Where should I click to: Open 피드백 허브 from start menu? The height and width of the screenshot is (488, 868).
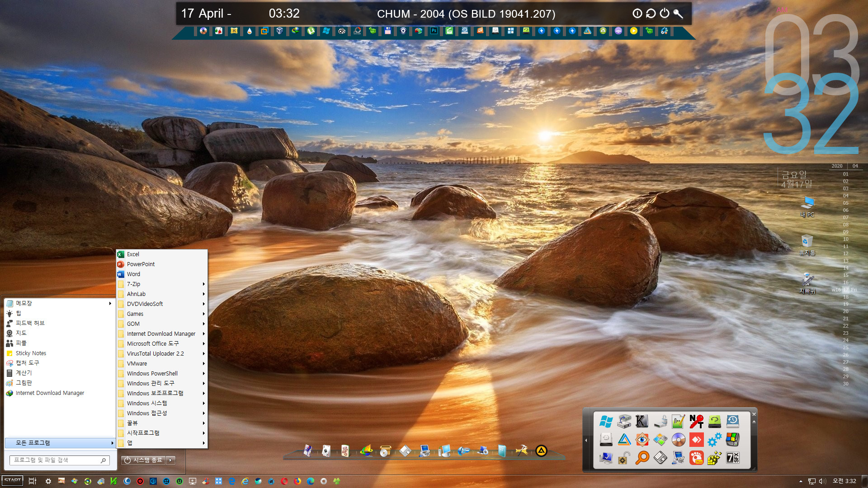tap(59, 324)
